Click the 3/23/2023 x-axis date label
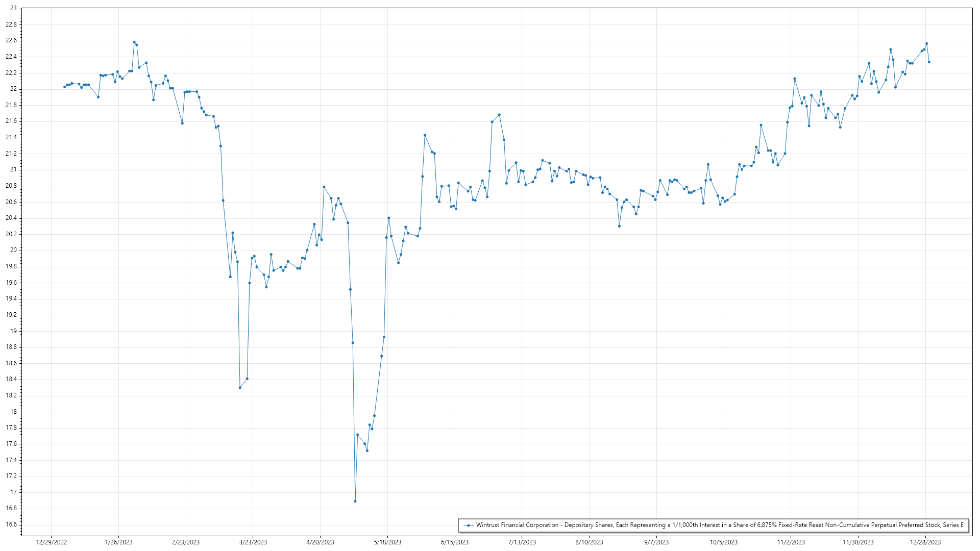This screenshot has width=980, height=551. [x=253, y=542]
